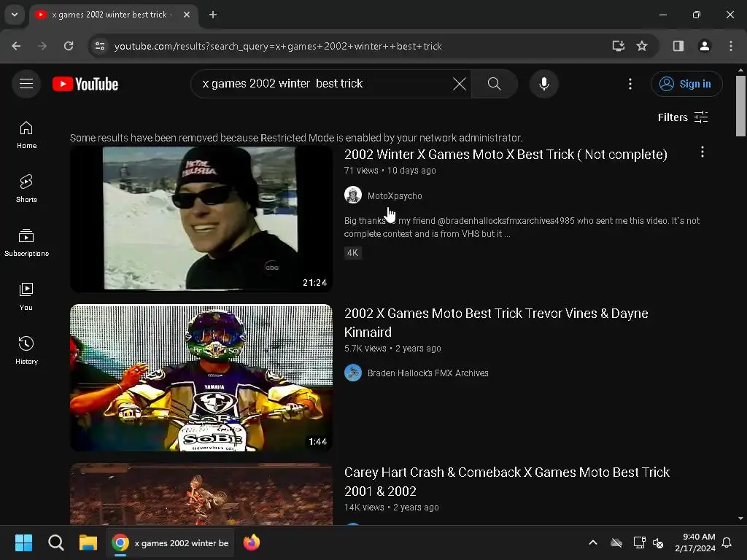
Task: Open Shorts in sidebar
Action: point(26,189)
